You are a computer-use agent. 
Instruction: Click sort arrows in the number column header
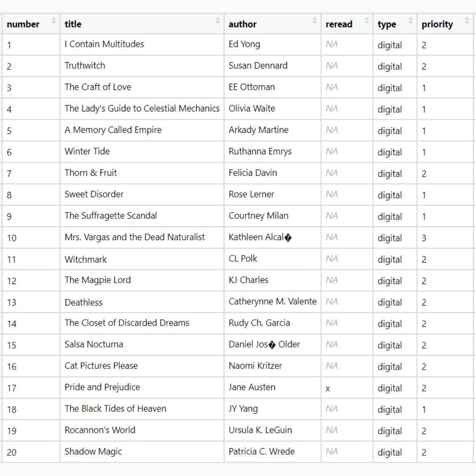click(54, 21)
